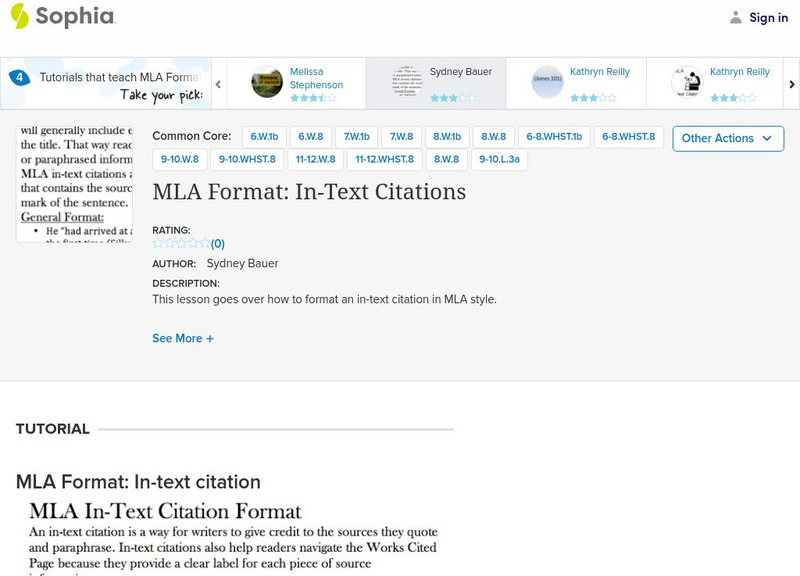This screenshot has height=576, width=800.
Task: Select the 11-12.W.8 standard tag
Action: point(316,159)
